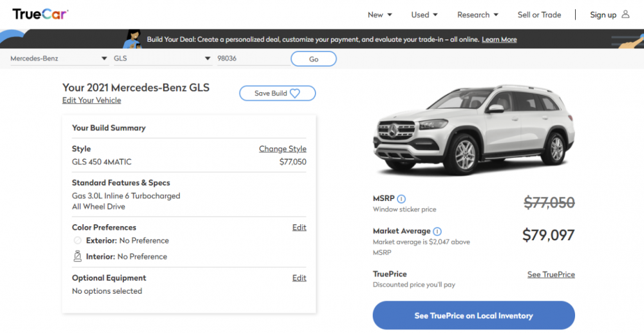Viewport: 644px width, 333px height.
Task: Select the exterior color circle
Action: (78, 240)
